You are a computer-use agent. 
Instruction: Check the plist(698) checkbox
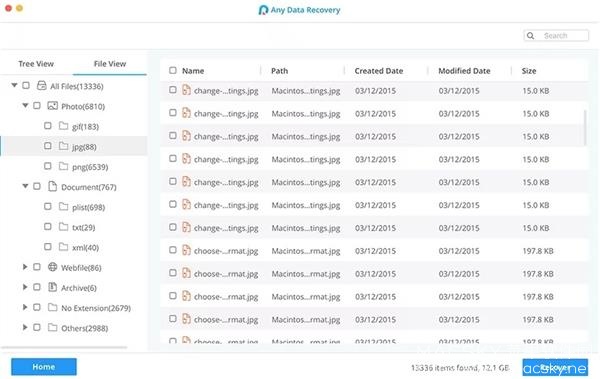(47, 207)
